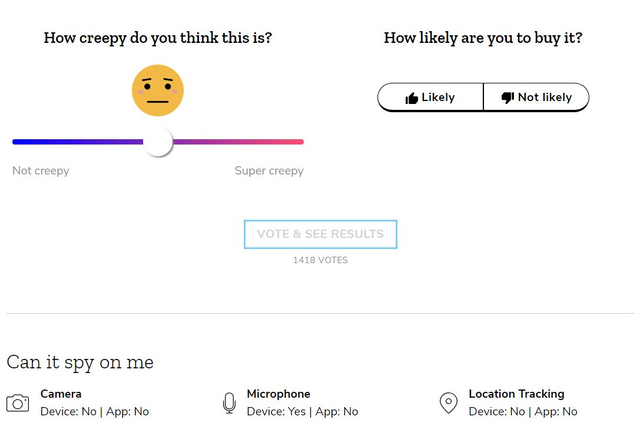The width and height of the screenshot is (640, 440).
Task: Select the Likely option
Action: pos(431,97)
